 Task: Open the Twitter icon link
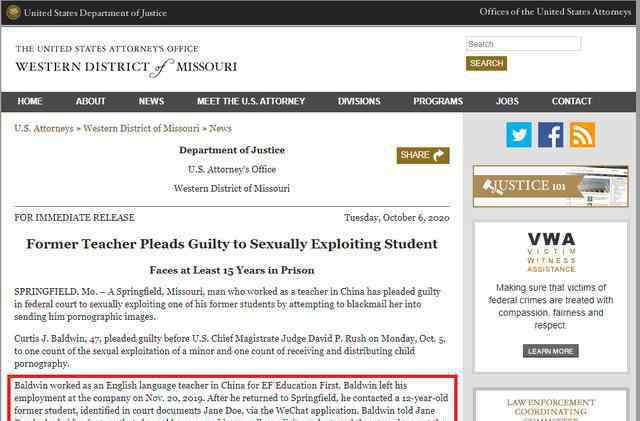[519, 135]
